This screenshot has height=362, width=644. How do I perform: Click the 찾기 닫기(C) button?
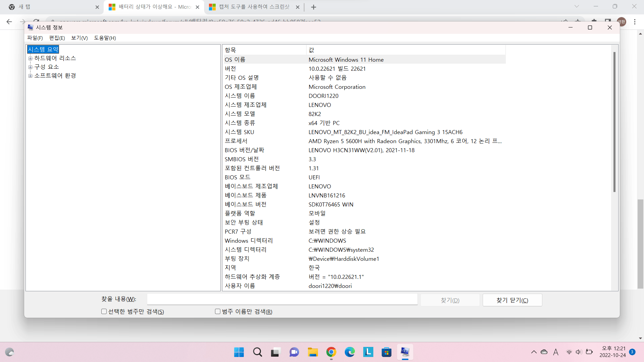[512, 300]
